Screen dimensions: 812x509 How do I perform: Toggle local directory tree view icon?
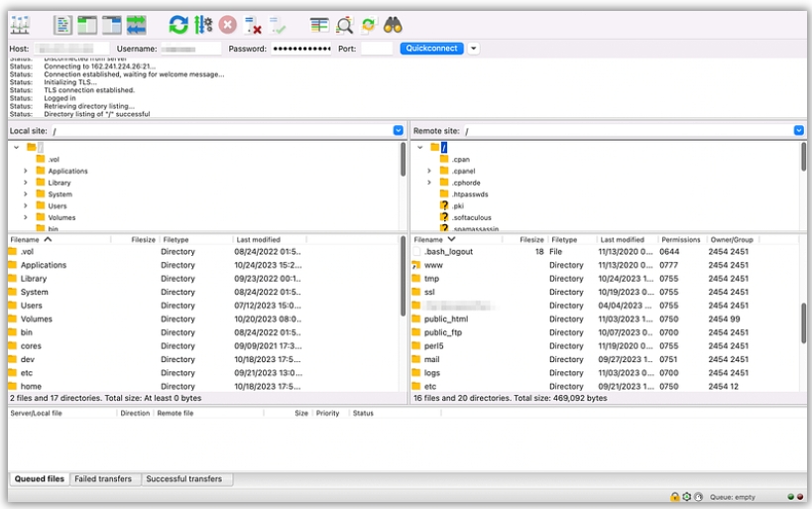coord(87,25)
